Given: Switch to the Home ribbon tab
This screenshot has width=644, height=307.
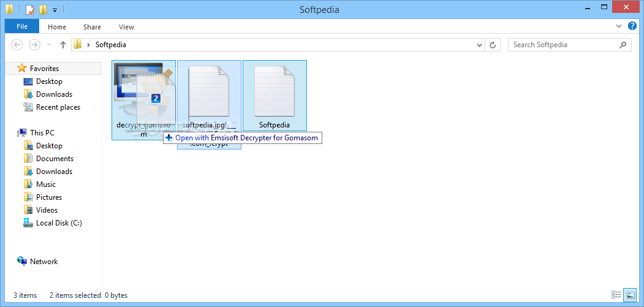Looking at the screenshot, I should point(56,27).
